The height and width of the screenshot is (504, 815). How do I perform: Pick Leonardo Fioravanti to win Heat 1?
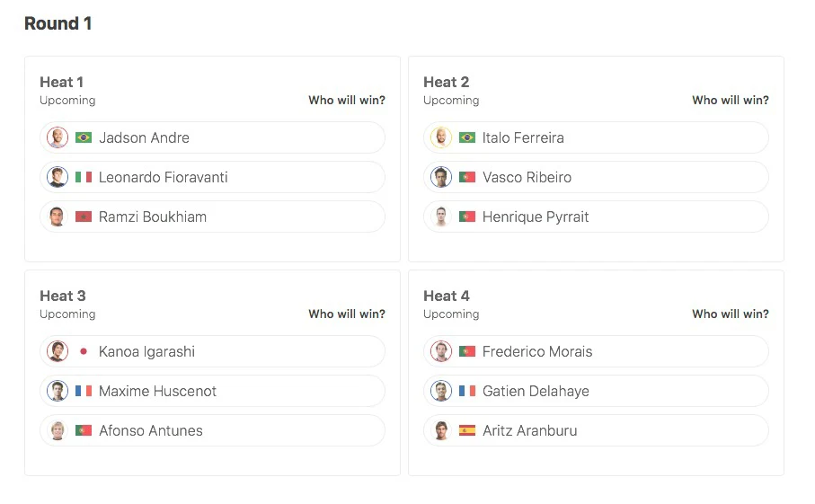coord(213,177)
